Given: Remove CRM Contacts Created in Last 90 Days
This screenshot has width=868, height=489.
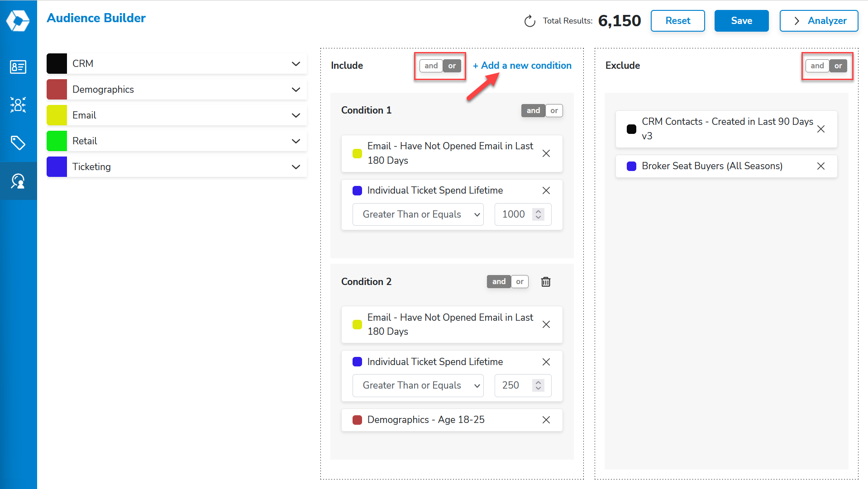Looking at the screenshot, I should [x=821, y=129].
